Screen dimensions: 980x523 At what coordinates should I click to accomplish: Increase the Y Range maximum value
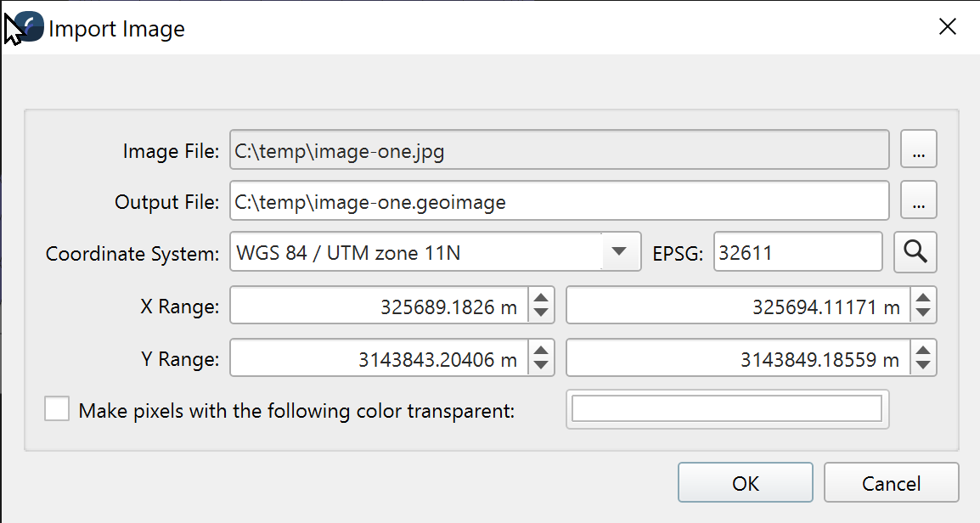click(924, 350)
